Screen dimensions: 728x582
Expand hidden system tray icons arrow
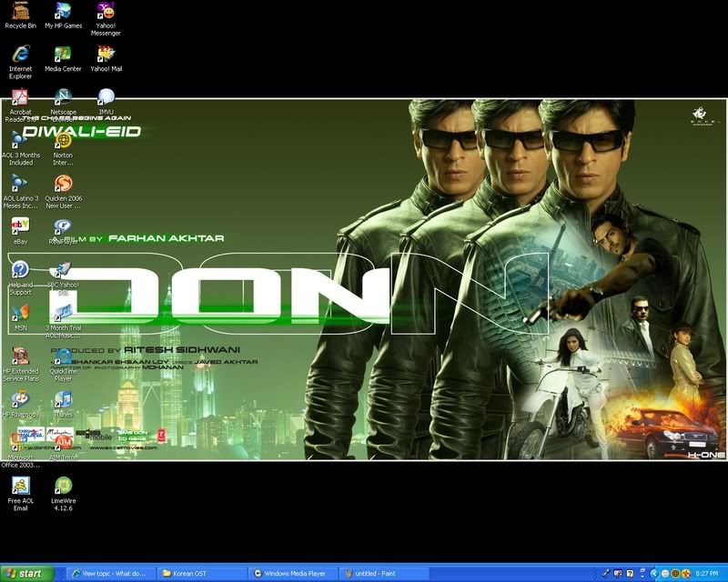pos(654,574)
